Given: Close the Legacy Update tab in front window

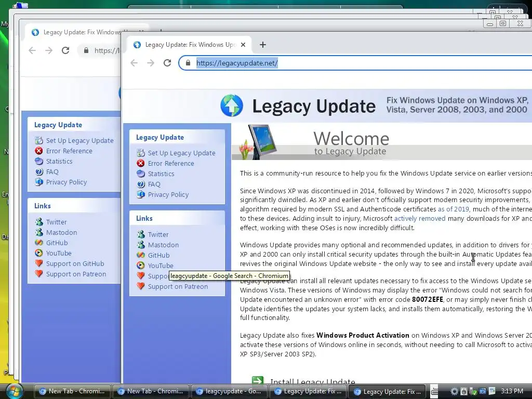Looking at the screenshot, I should 243,45.
